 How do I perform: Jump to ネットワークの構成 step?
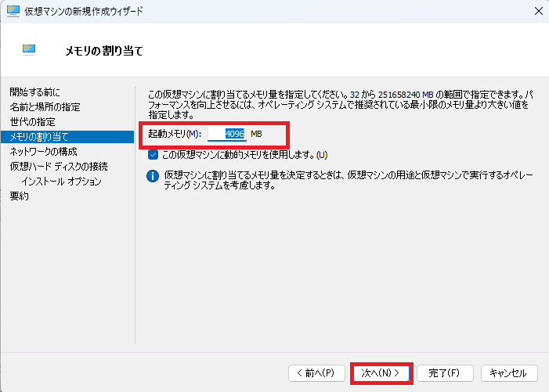pos(43,152)
